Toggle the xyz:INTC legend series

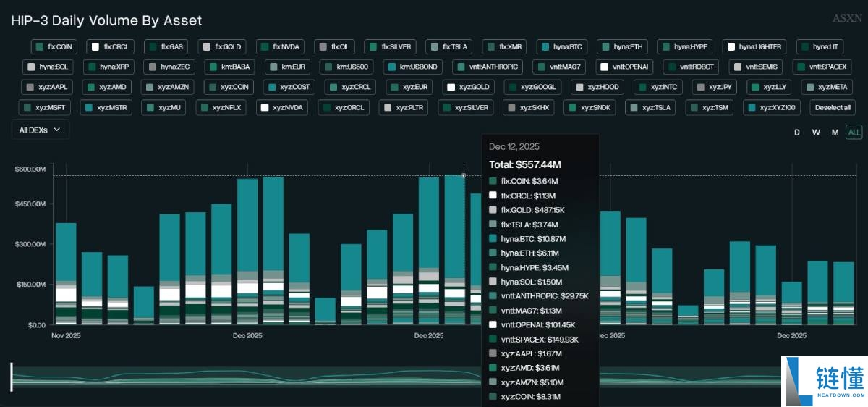pyautogui.click(x=658, y=88)
